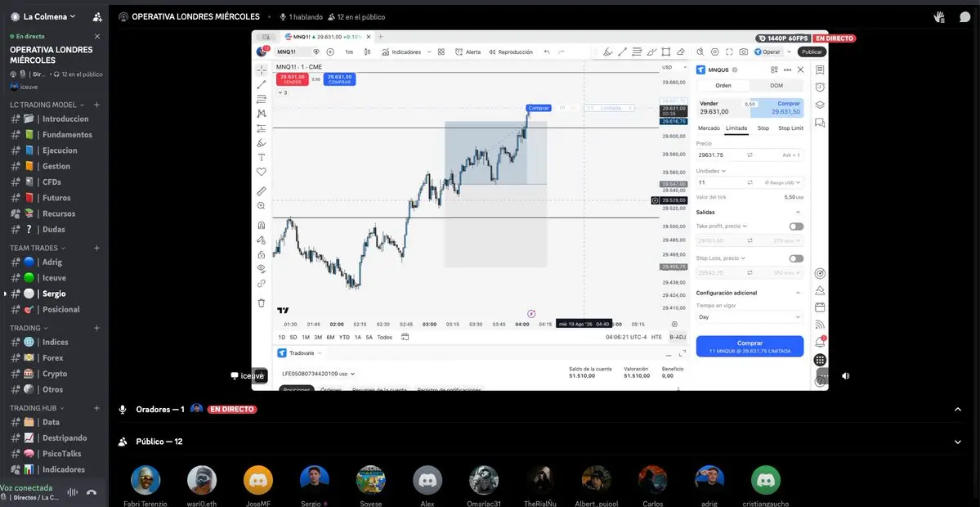The height and width of the screenshot is (507, 980).
Task: Choose the Stop order type tab
Action: (763, 128)
